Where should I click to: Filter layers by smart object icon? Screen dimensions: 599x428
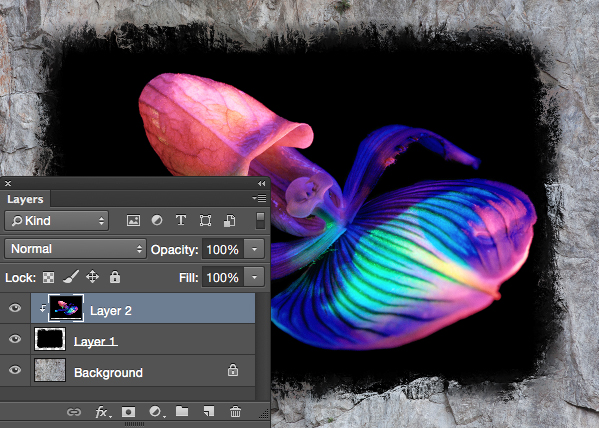click(229, 220)
